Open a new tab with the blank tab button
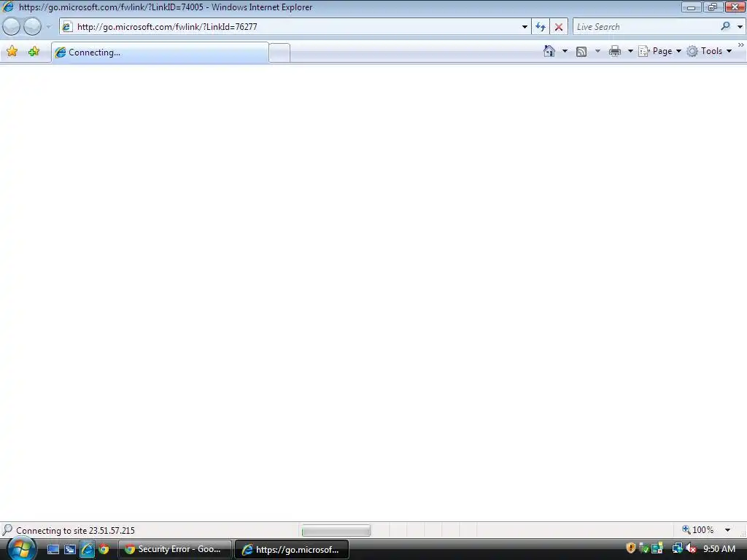Viewport: 747px width, 560px height. (x=279, y=52)
